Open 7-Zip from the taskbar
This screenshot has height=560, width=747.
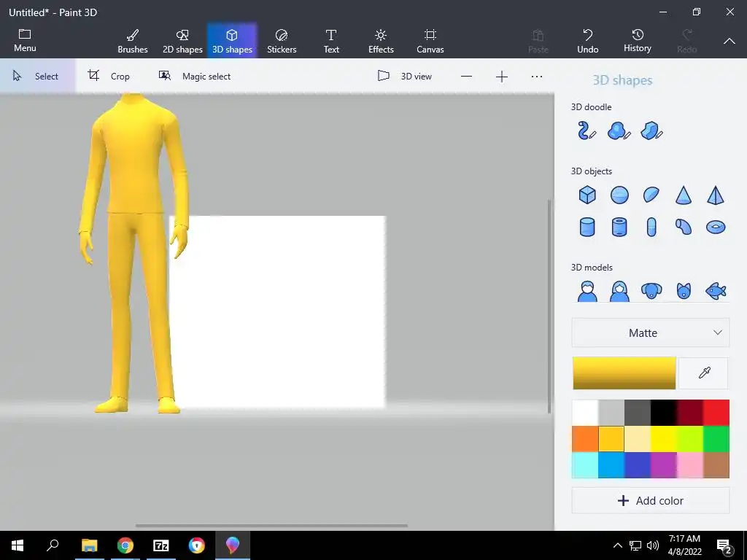(161, 545)
